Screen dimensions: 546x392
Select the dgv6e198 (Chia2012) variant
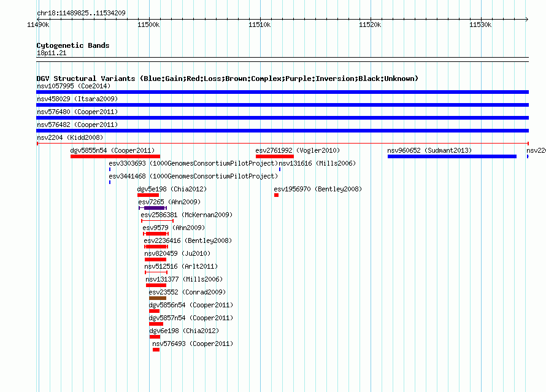[155, 337]
